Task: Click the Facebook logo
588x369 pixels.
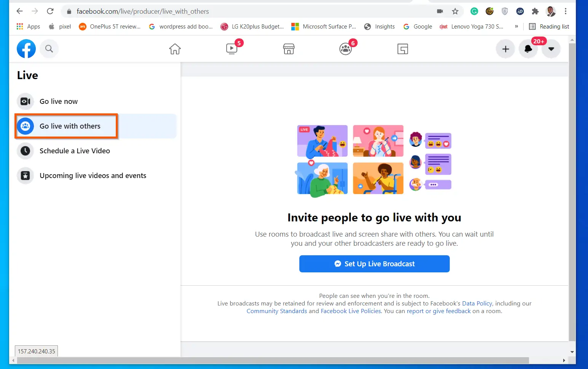Action: [x=26, y=49]
